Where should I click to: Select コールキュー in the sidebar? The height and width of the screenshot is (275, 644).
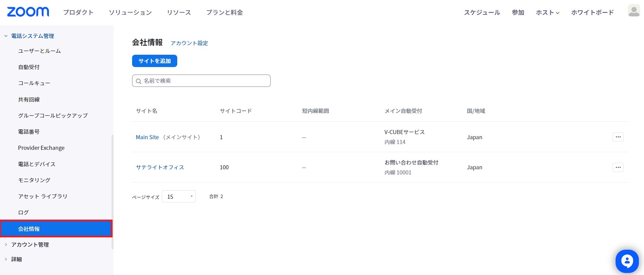tap(34, 83)
